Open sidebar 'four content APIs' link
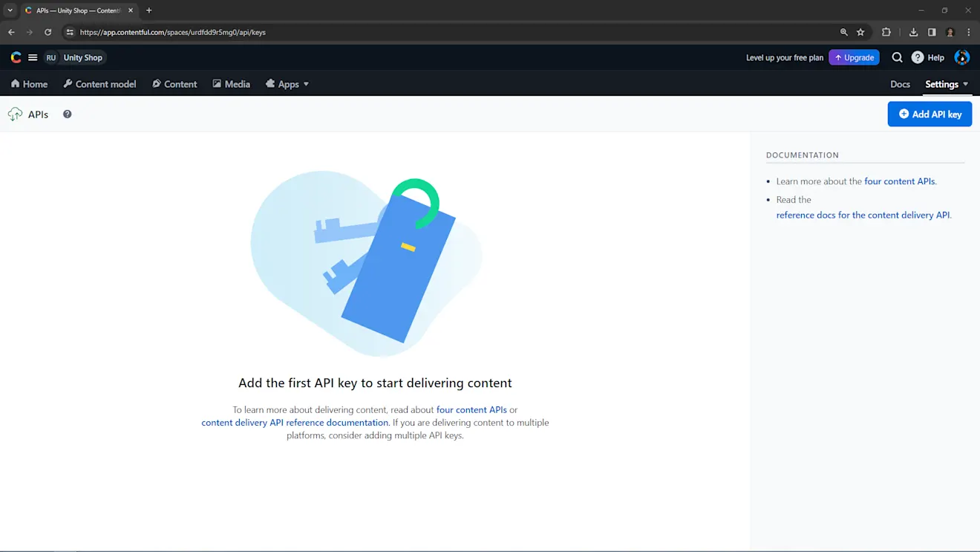 (x=899, y=181)
